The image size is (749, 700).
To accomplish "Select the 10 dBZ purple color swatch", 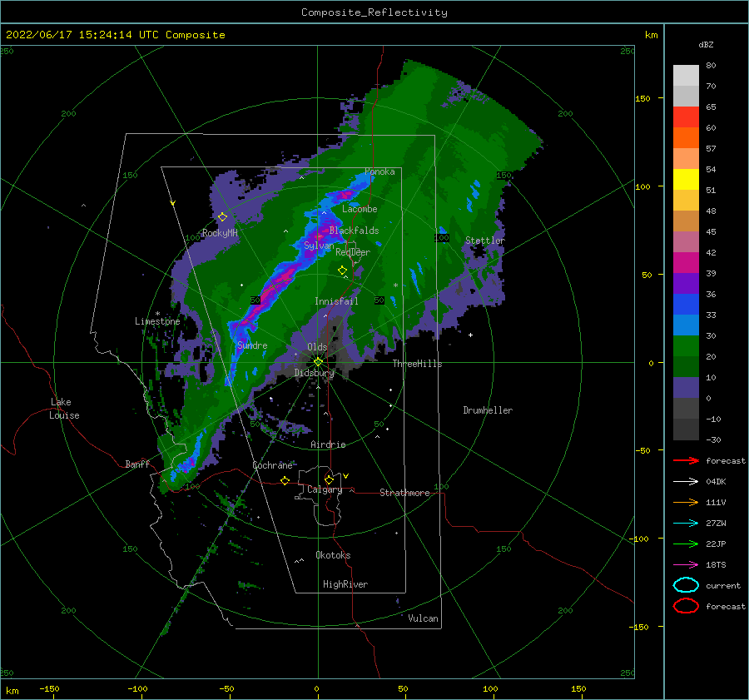I will (686, 388).
